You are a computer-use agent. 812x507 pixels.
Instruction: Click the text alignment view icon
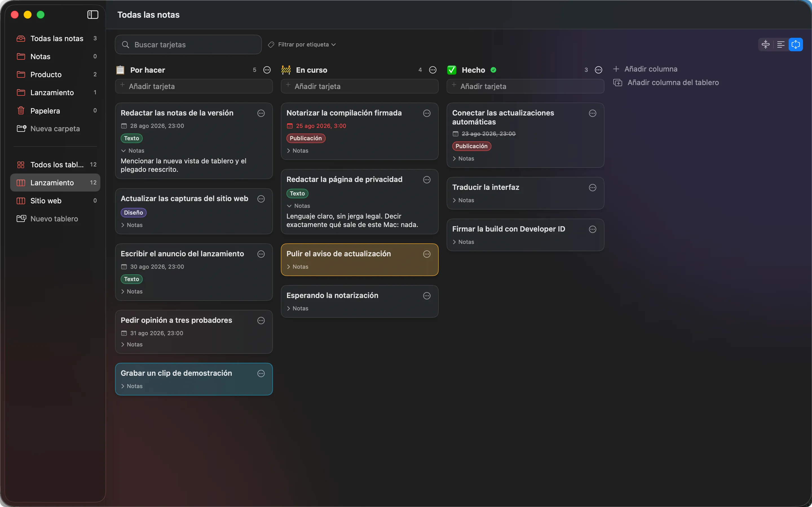tap(781, 44)
